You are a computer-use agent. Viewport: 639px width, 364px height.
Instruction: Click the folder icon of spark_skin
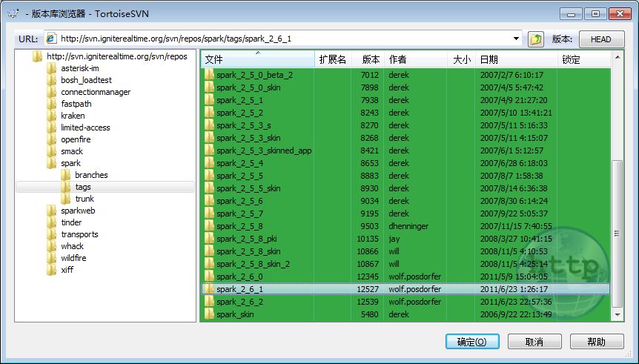[x=209, y=314]
